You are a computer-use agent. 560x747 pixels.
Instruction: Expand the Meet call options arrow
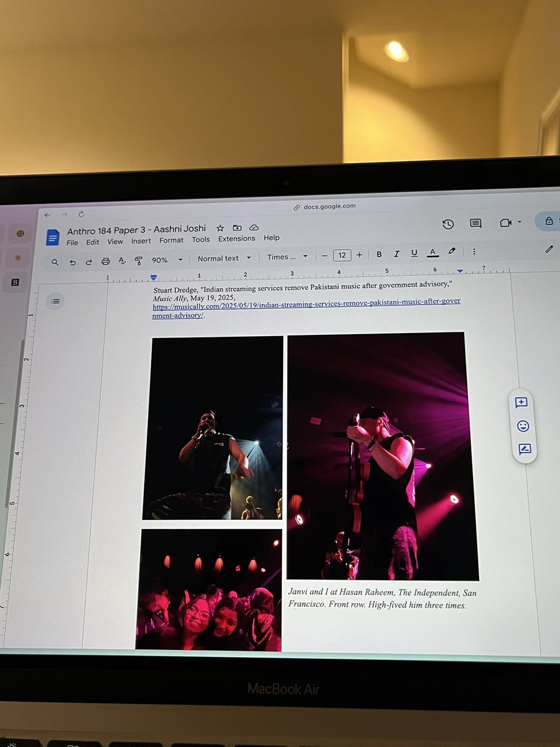520,222
